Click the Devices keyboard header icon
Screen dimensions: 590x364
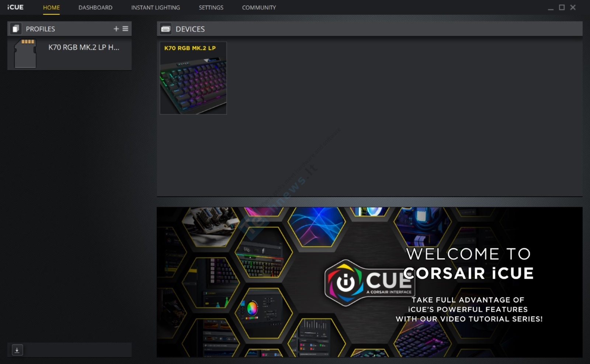(166, 29)
